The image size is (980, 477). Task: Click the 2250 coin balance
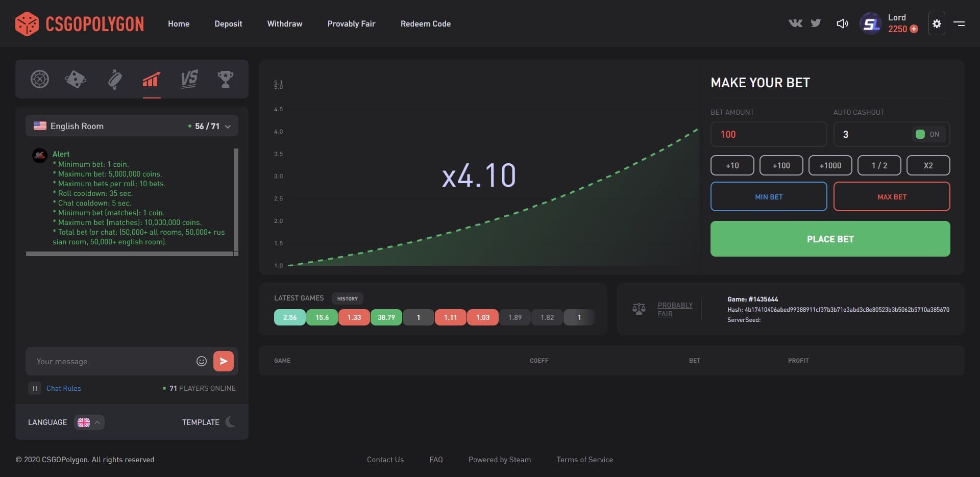point(897,29)
